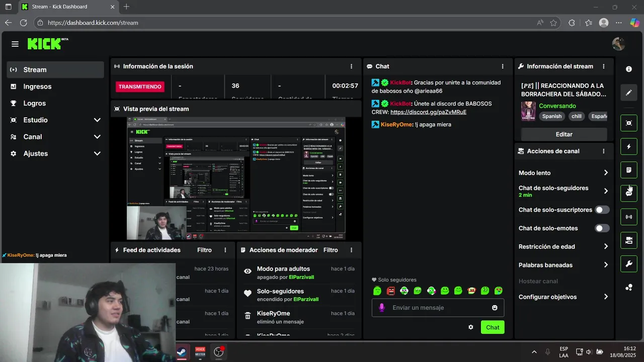Toggle the document widget icon in the right rail
This screenshot has height=362, width=644.
(x=629, y=170)
